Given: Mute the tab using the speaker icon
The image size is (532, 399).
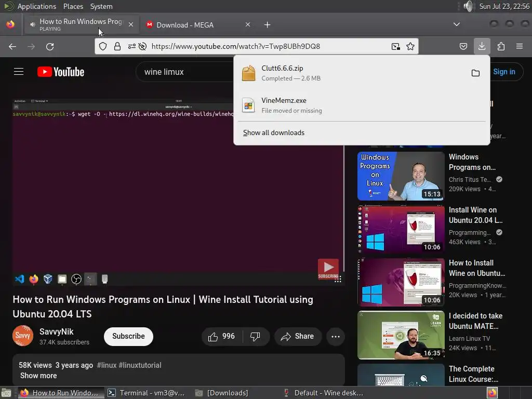Looking at the screenshot, I should [33, 24].
